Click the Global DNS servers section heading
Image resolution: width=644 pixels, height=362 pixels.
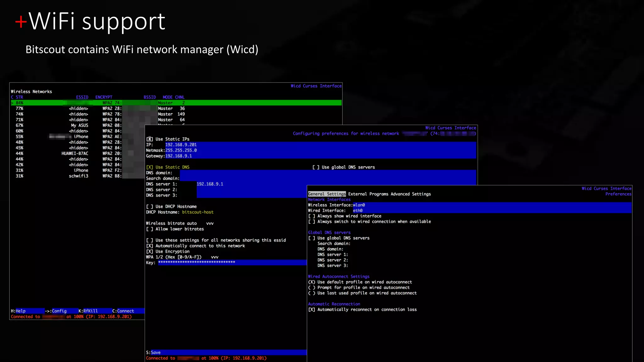329,233
